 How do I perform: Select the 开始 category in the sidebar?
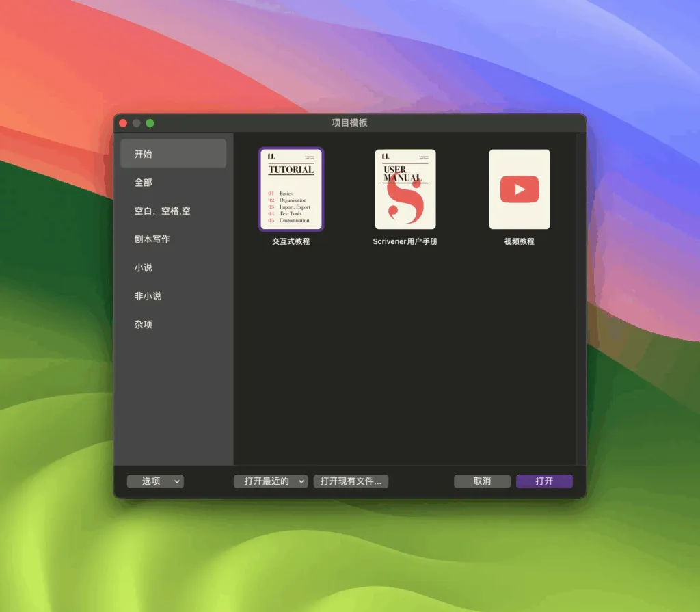click(173, 153)
